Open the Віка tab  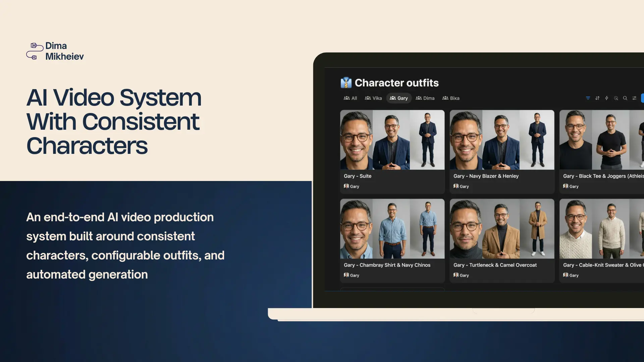point(451,98)
